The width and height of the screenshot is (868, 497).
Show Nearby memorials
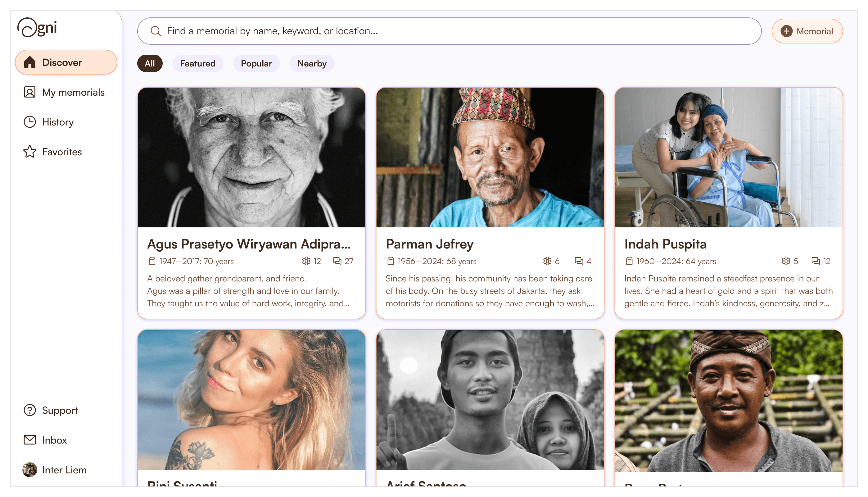point(312,63)
